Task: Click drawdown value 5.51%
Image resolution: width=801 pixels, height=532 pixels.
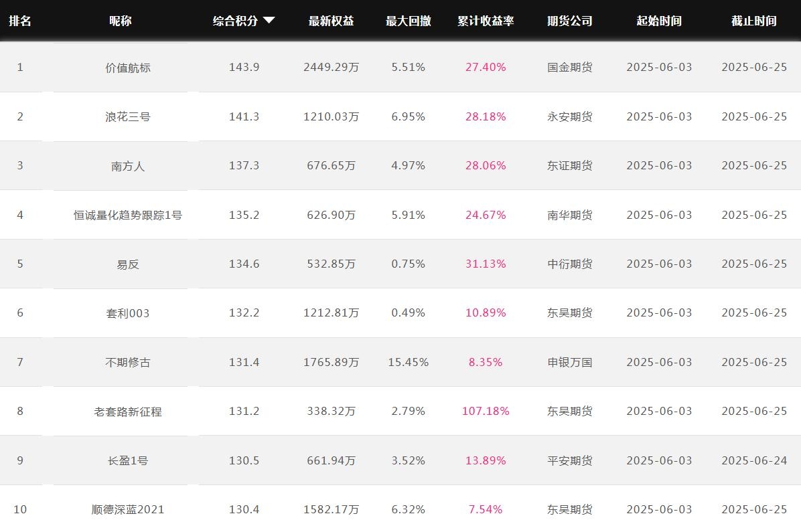Action: 408,68
